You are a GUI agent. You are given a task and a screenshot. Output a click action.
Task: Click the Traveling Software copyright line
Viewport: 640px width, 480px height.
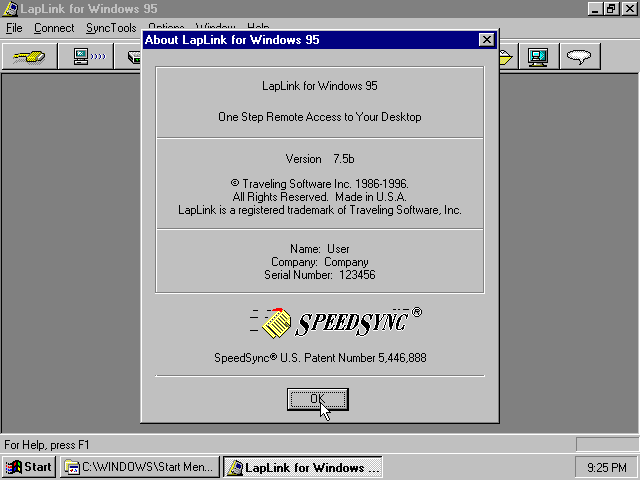[x=320, y=184]
